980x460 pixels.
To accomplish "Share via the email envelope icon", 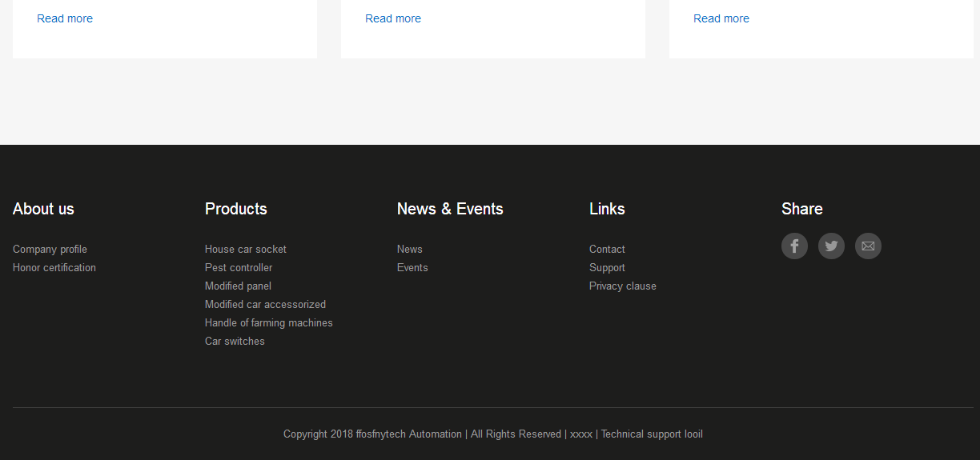I will pos(868,246).
